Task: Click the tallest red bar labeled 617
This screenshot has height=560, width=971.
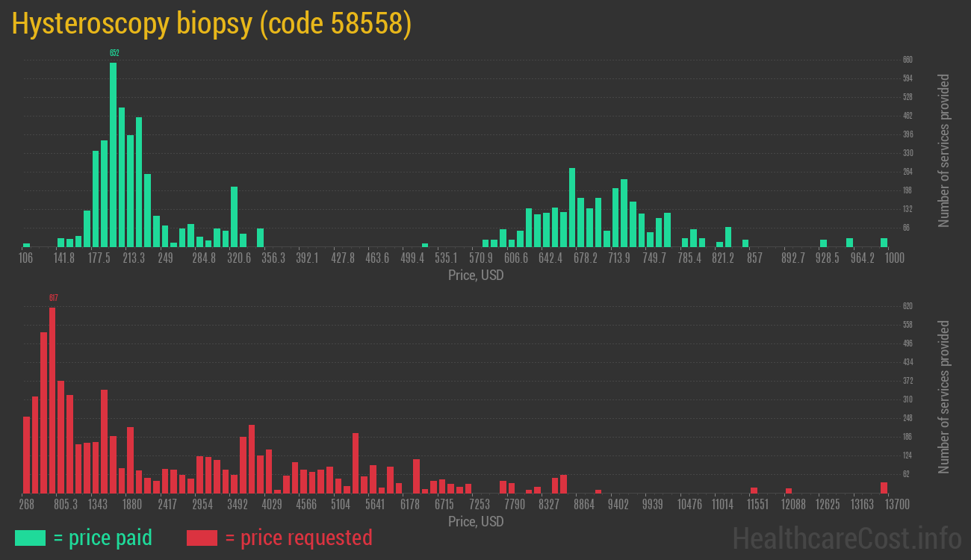Action: [52, 399]
